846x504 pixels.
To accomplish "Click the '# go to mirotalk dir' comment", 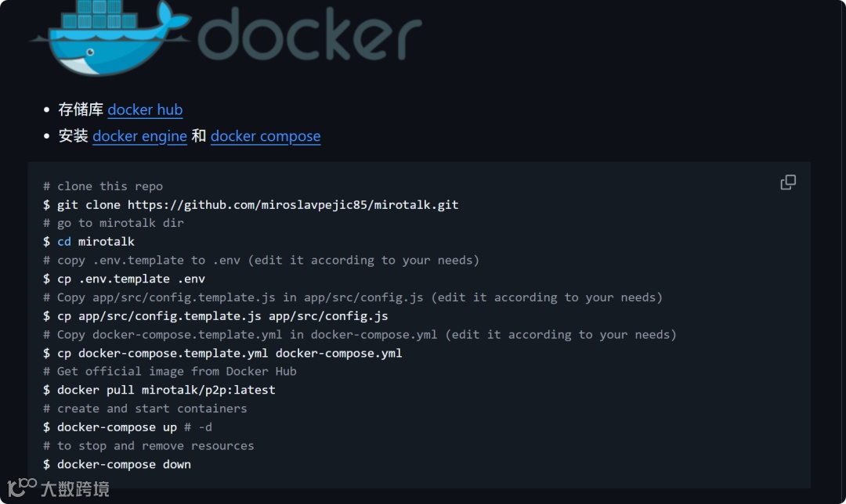I will [114, 222].
